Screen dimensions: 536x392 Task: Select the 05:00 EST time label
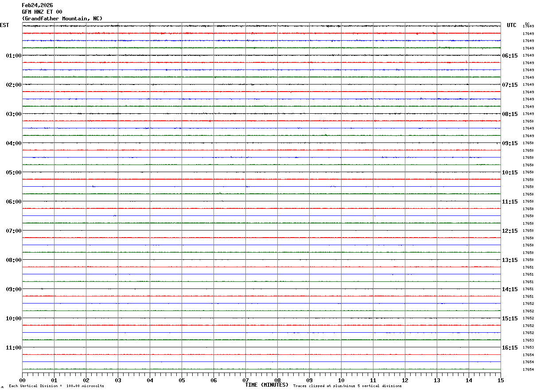[14, 172]
